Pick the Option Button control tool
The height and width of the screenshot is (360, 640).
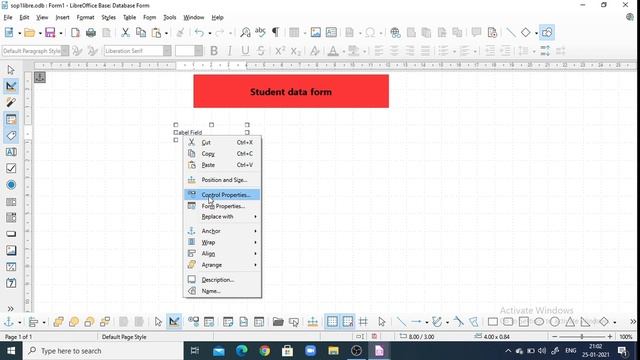coord(11,184)
